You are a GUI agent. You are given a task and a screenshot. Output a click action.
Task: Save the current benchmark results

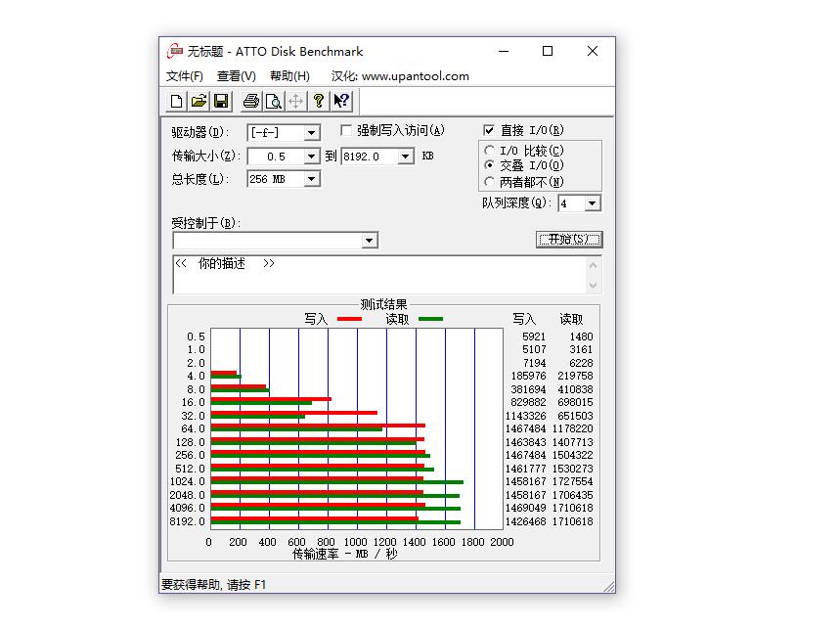(x=220, y=101)
